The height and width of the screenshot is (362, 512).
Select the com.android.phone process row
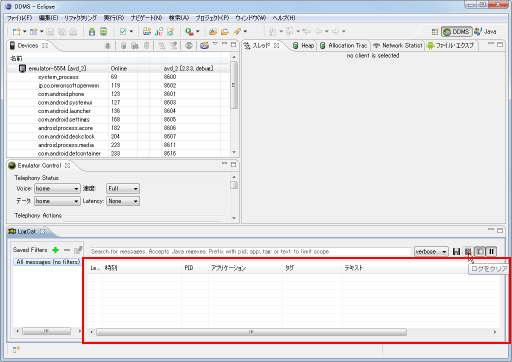[x=118, y=94]
